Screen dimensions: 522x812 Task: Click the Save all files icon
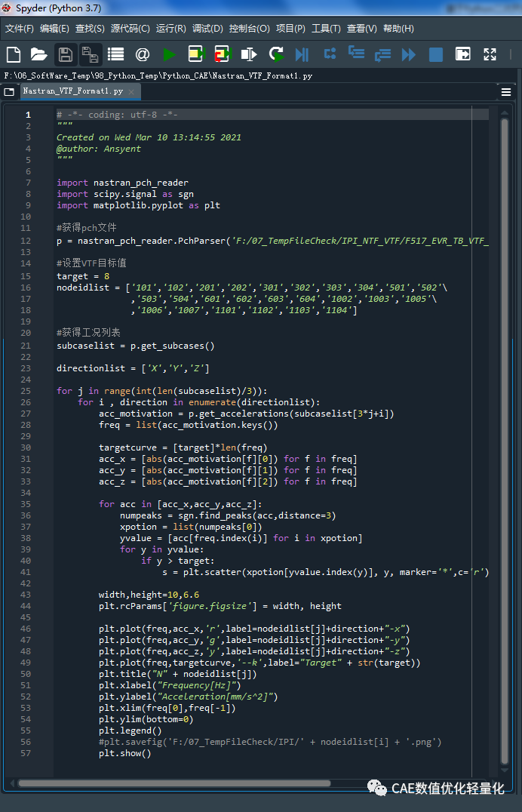tap(91, 54)
